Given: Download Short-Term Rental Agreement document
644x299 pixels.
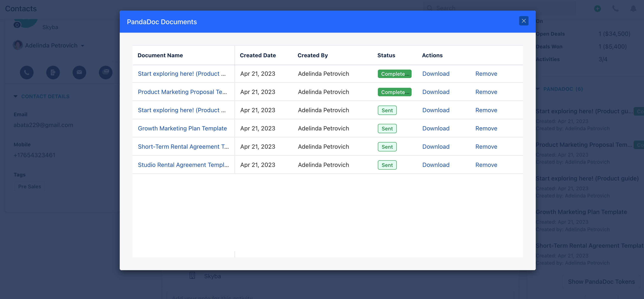Looking at the screenshot, I should pyautogui.click(x=436, y=147).
